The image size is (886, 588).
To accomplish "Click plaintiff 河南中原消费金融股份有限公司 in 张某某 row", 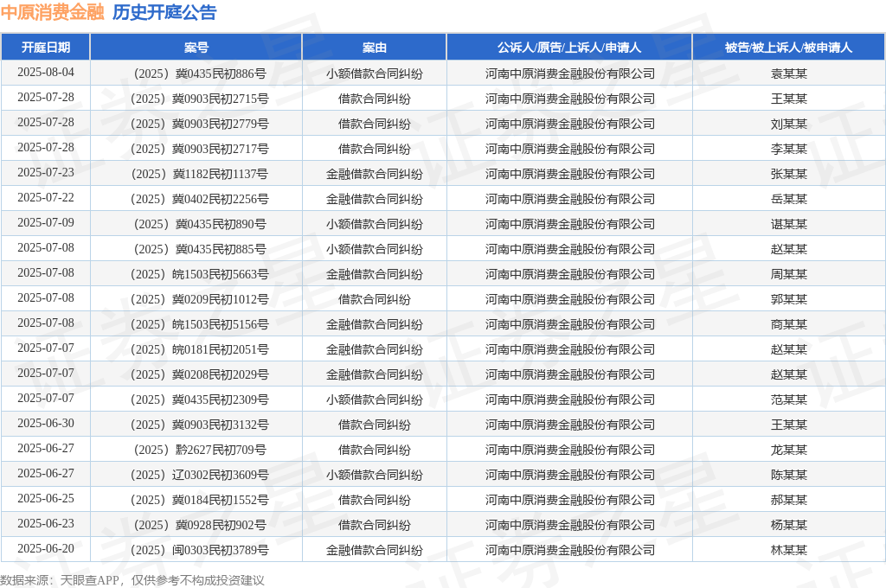I will click(569, 174).
